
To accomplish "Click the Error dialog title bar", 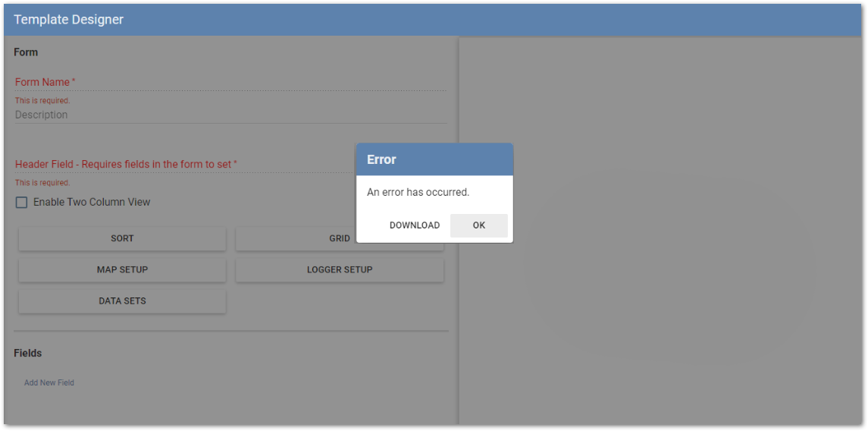I will (434, 159).
